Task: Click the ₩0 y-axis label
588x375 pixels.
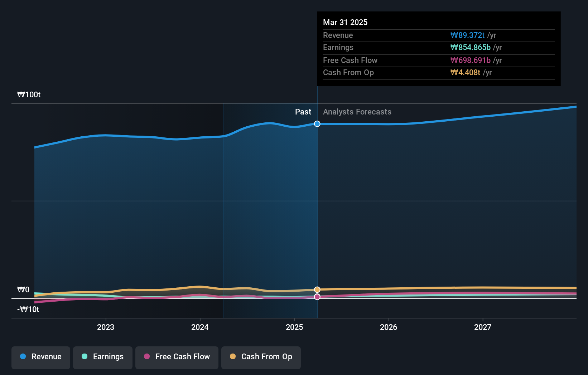Action: [x=23, y=290]
